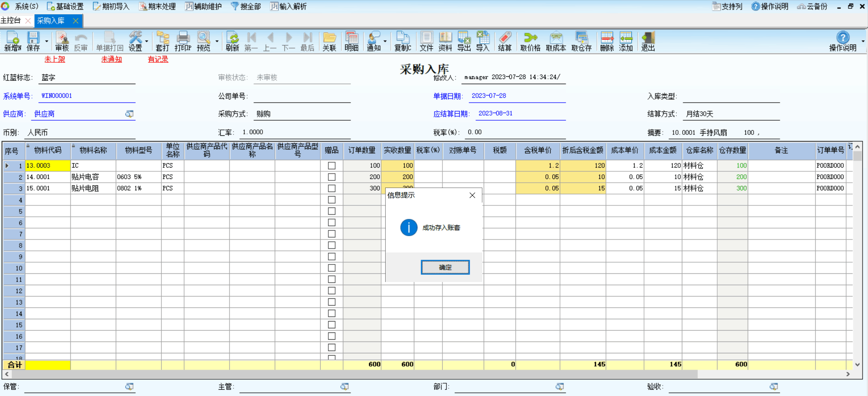The height and width of the screenshot is (396, 868).
Task: Expand the dropdown arrow next to 新增
Action: (47, 41)
